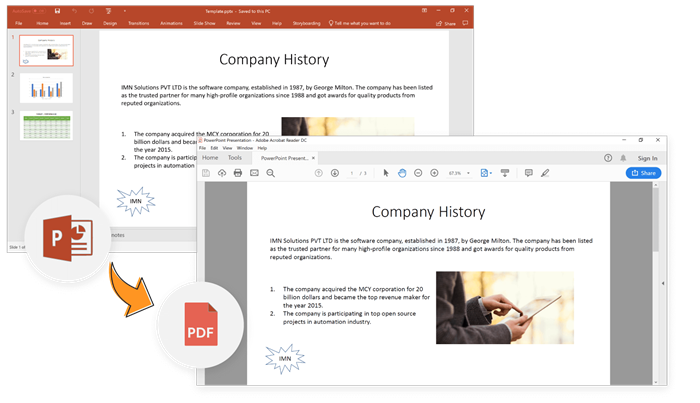This screenshot has width=700, height=403.
Task: Click Sign In in Acrobat Reader
Action: click(x=647, y=157)
